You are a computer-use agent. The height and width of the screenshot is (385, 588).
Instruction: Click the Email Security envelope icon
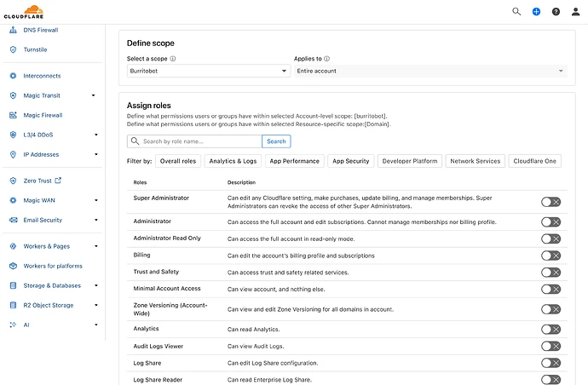coord(13,220)
